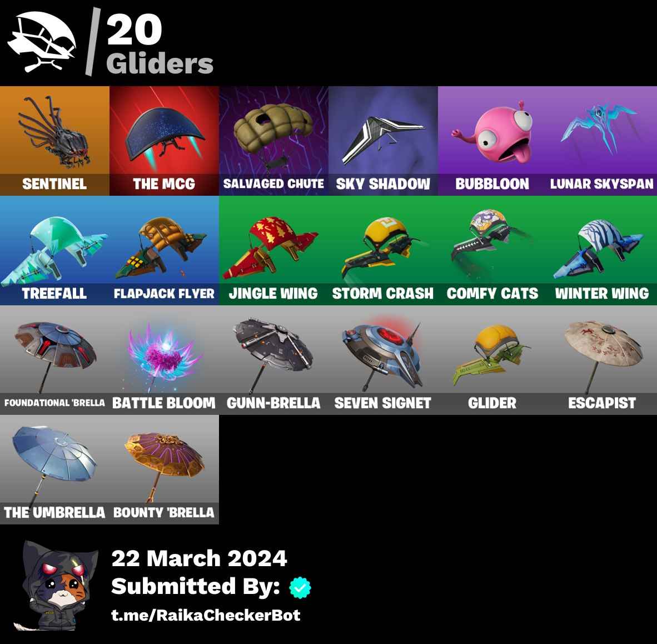Choose the Winter Wing glider
The width and height of the screenshot is (657, 644).
[602, 250]
